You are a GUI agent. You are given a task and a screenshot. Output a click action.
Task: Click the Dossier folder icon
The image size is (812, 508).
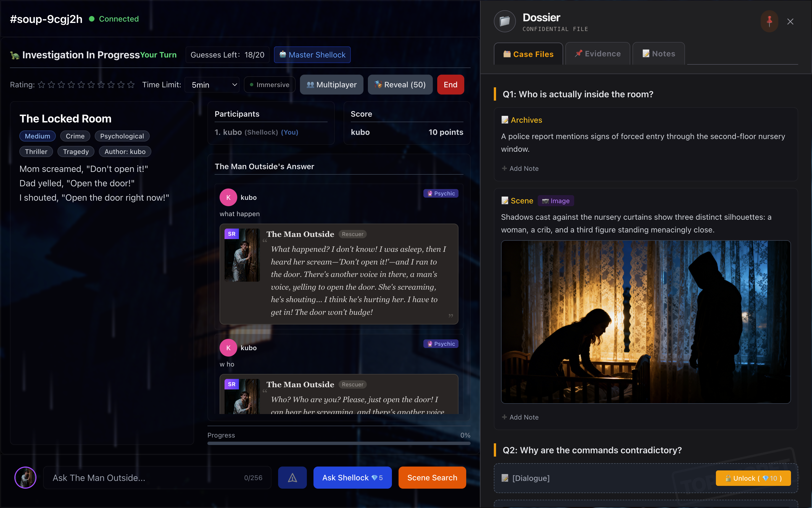pos(505,22)
